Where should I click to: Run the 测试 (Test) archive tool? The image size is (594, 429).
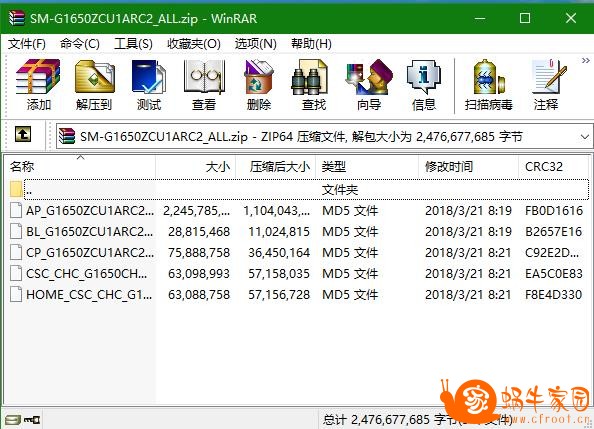point(149,85)
